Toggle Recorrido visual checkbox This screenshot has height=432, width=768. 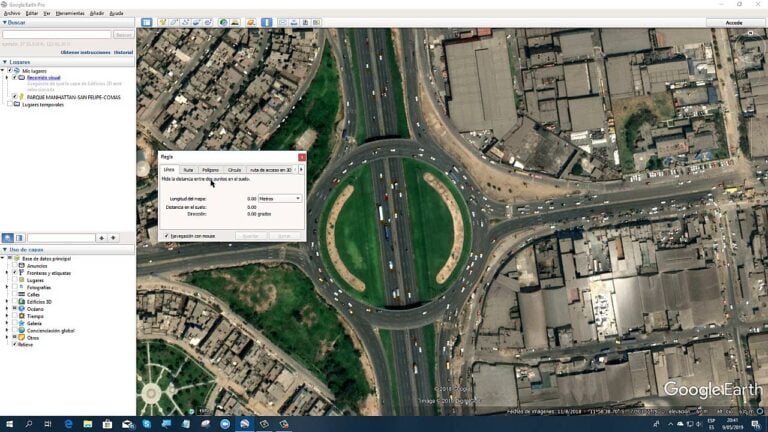click(15, 77)
